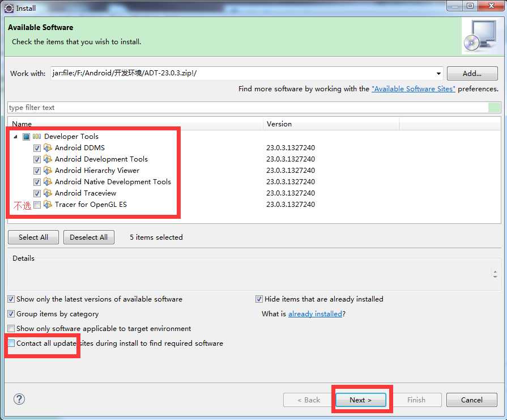
Task: Clear filter using the eraser icon
Action: click(494, 108)
